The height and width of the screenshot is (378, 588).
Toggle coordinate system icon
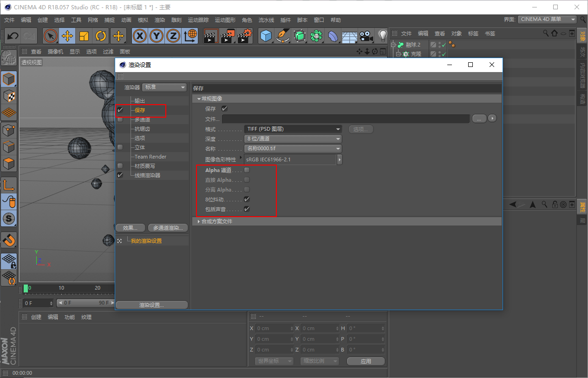click(190, 36)
